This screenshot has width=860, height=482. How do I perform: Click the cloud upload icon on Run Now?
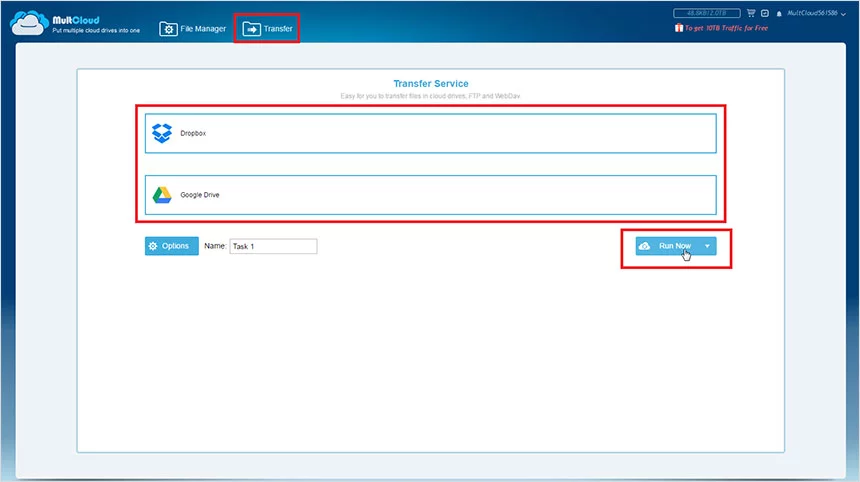point(644,246)
